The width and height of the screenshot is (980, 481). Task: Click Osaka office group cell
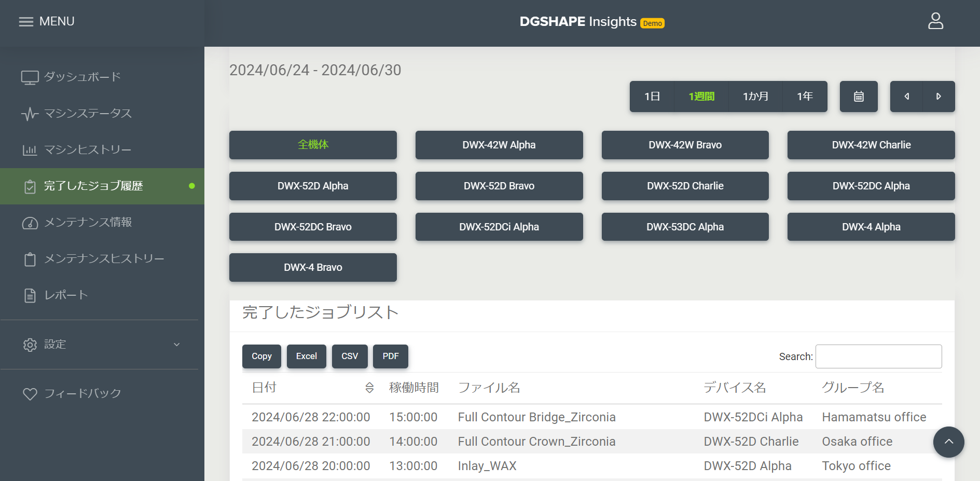click(x=857, y=442)
